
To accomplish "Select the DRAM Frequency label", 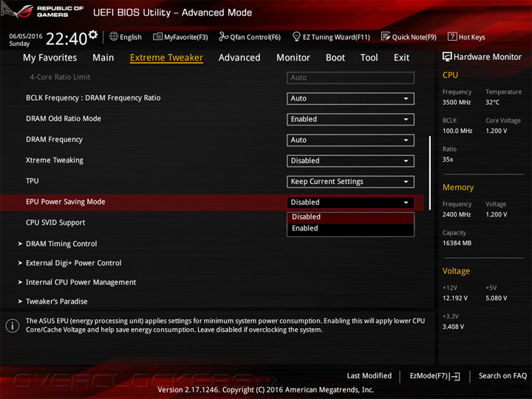I will pyautogui.click(x=54, y=140).
